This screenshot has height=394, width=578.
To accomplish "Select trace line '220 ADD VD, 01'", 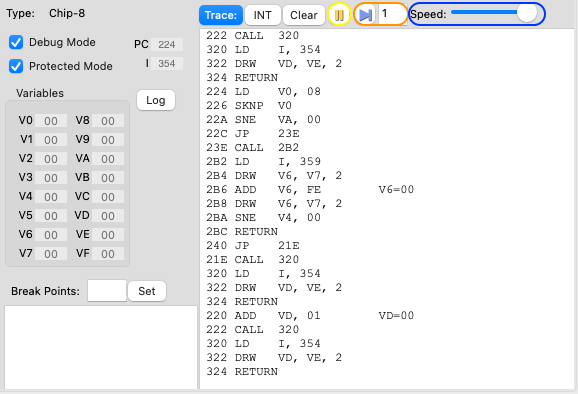I will (x=263, y=315).
